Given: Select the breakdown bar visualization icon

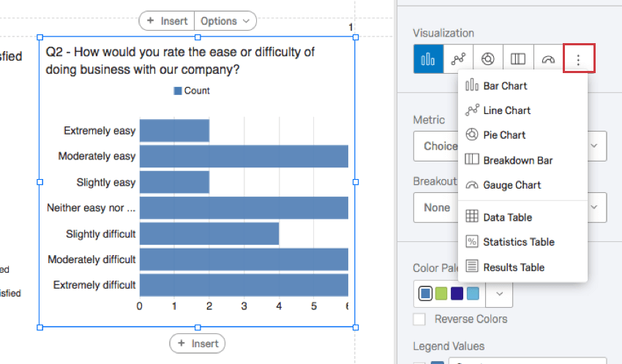Looking at the screenshot, I should click(518, 59).
